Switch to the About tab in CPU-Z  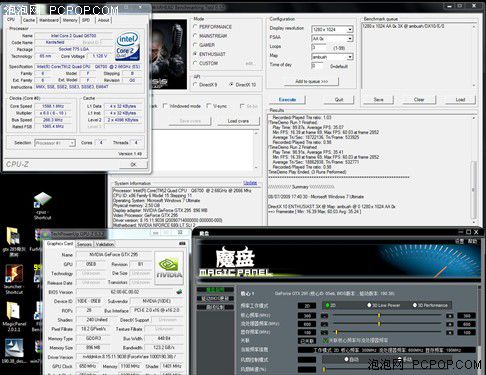[104, 20]
